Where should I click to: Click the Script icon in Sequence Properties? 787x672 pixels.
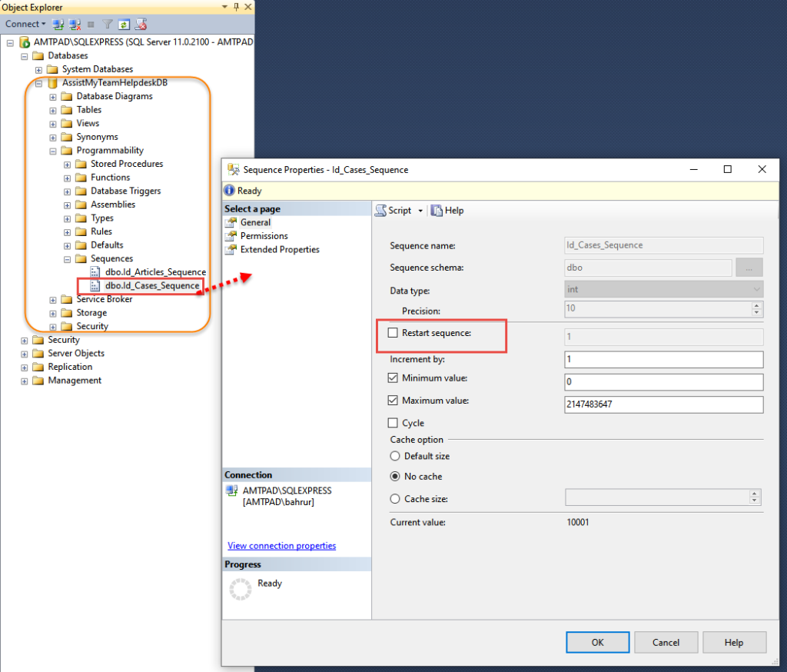coord(382,210)
